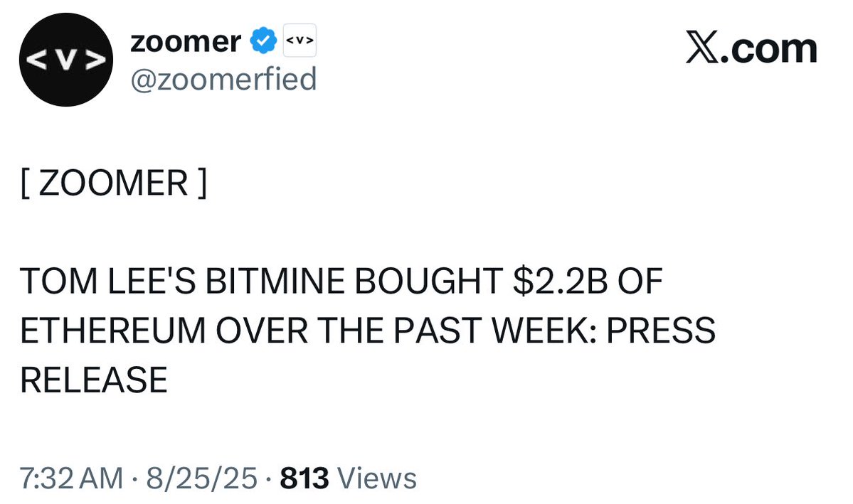Viewport: 853px width, 504px height.
Task: Click the "Views" label
Action: coord(376,478)
